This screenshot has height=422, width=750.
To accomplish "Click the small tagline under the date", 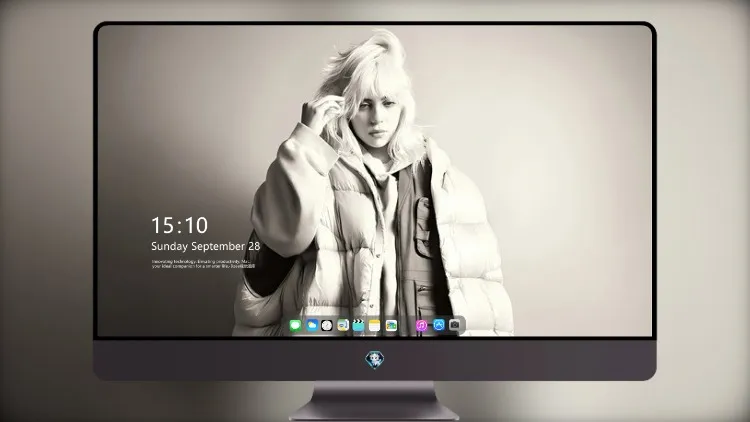I will [x=203, y=264].
